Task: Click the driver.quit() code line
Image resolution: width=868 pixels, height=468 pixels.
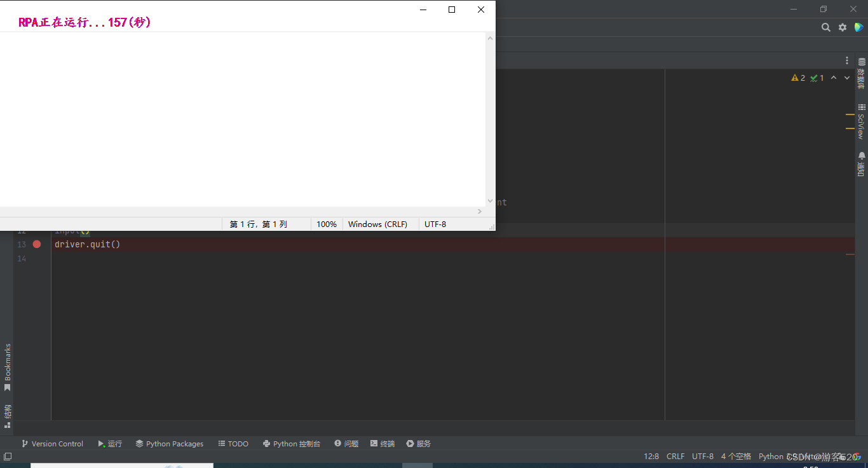Action: (x=87, y=244)
